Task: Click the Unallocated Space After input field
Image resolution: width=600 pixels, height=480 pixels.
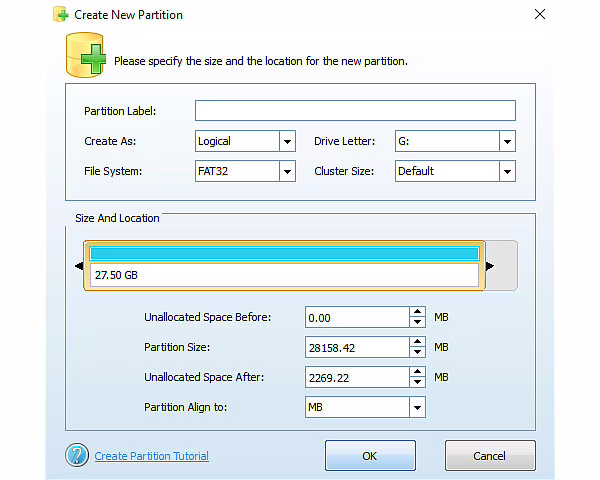Action: click(357, 377)
